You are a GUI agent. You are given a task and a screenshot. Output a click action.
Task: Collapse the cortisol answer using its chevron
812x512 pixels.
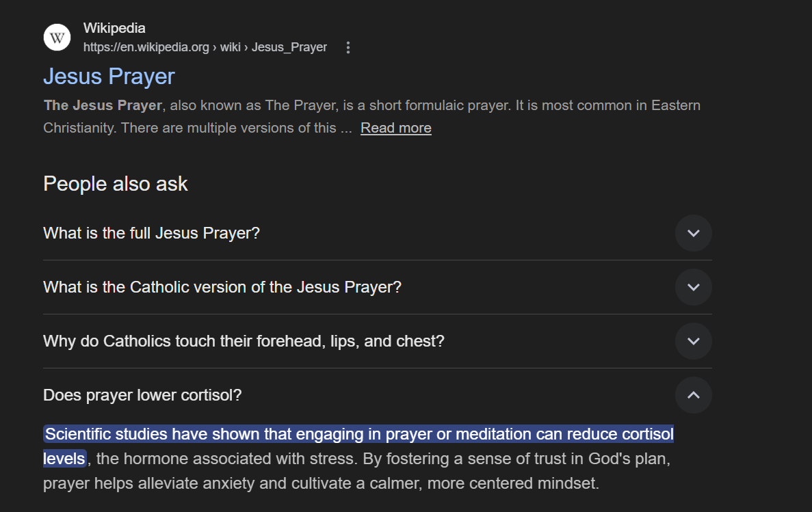693,395
